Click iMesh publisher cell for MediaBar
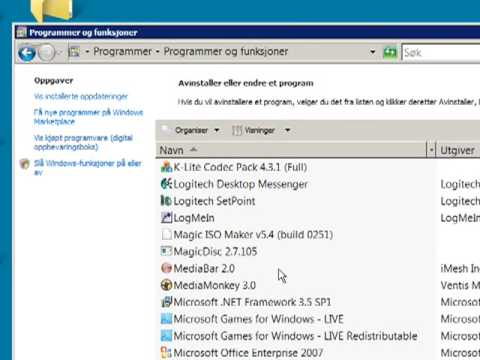The image size is (480, 360). click(460, 268)
